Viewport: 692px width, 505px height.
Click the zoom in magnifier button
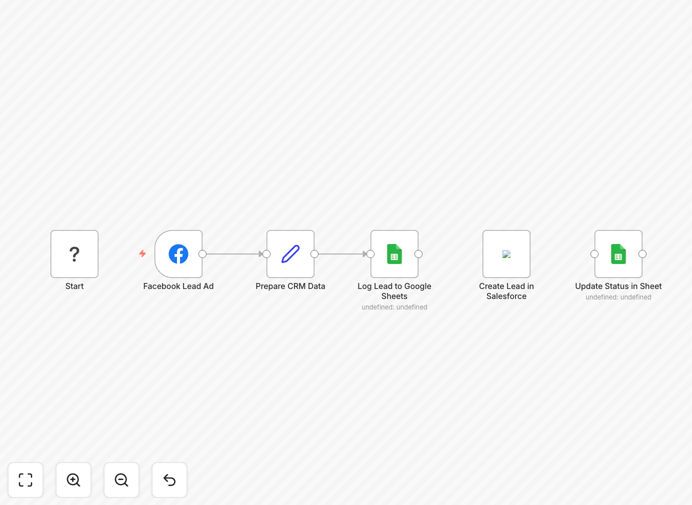click(x=73, y=480)
